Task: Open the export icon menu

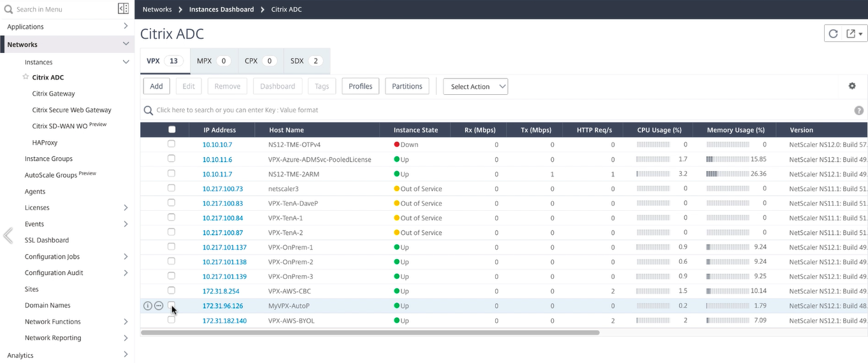Action: click(x=854, y=34)
